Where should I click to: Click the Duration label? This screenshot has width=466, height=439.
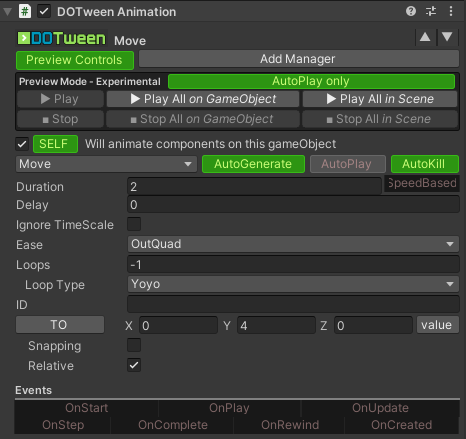40,187
